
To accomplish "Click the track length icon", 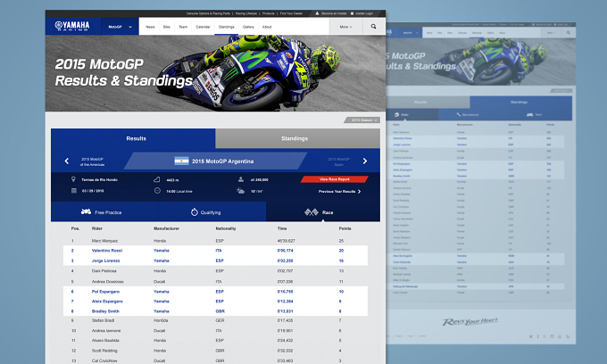I will (x=157, y=179).
